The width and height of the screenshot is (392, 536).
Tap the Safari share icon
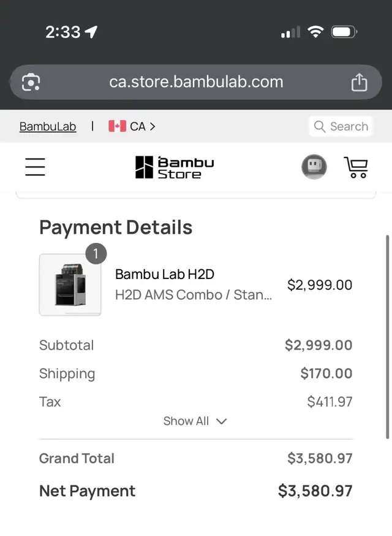coord(360,82)
